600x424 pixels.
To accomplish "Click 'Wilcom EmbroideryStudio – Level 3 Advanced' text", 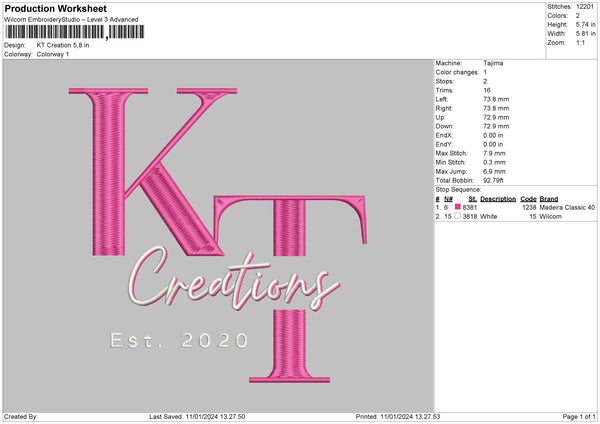I will [x=71, y=20].
